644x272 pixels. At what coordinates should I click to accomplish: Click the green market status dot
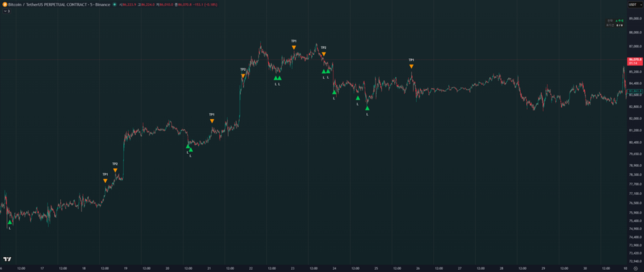tap(115, 4)
